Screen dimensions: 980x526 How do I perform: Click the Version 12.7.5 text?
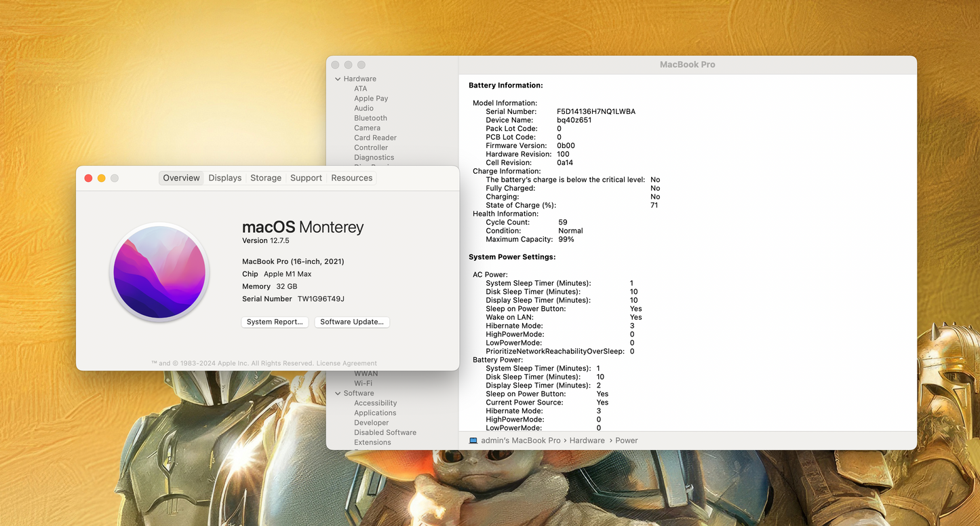coord(266,241)
